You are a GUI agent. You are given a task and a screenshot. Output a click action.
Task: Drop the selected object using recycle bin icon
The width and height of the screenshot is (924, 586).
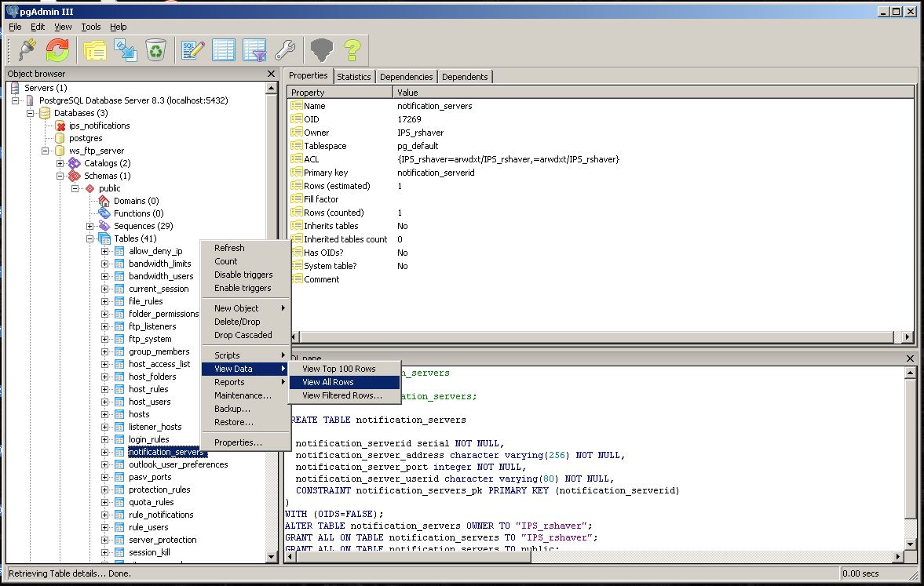[x=155, y=50]
